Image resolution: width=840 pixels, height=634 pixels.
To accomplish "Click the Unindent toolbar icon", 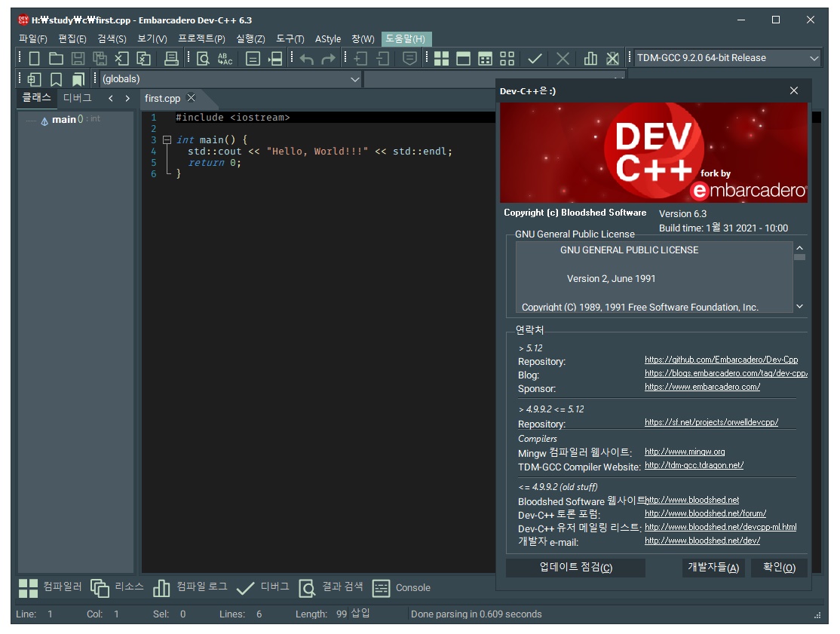I will 382,58.
